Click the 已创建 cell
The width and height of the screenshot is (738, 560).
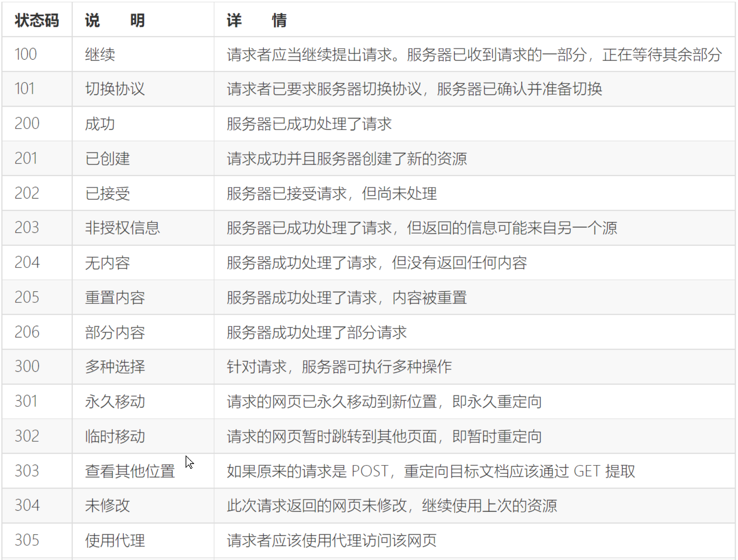coord(107,159)
